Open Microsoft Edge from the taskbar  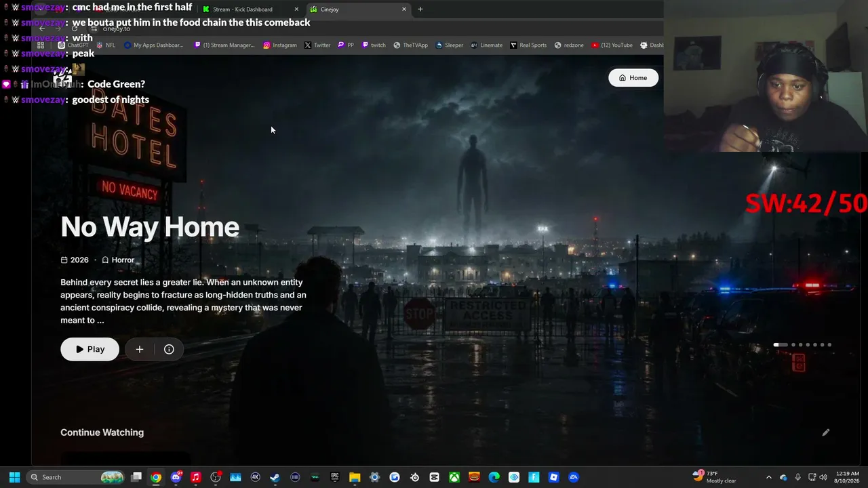click(494, 477)
